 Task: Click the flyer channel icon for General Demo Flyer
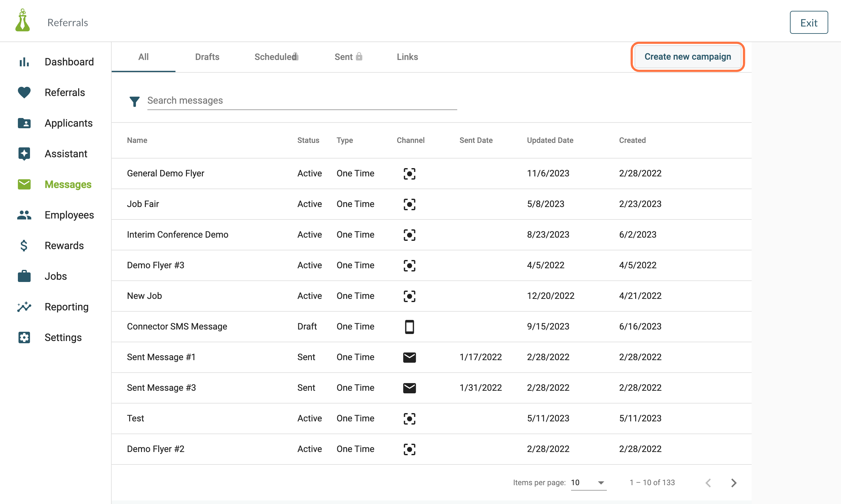[410, 174]
